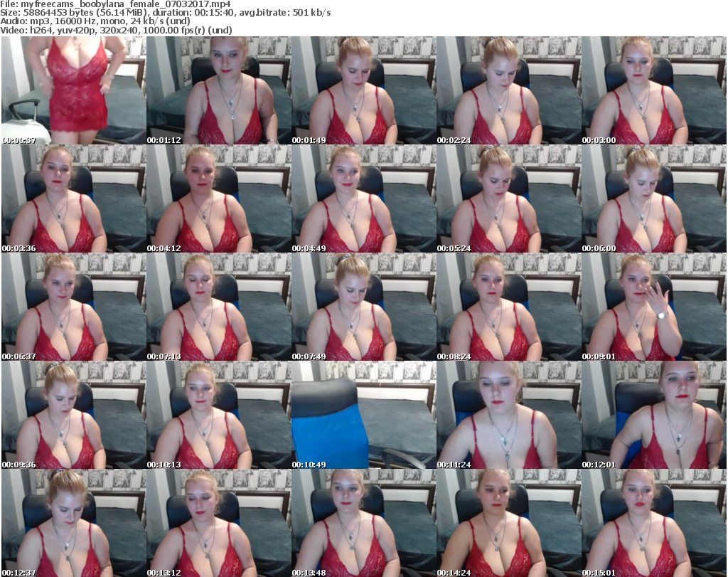Click the frame at 00:07:49
Viewport: 728px width, 577px height.
(363, 307)
